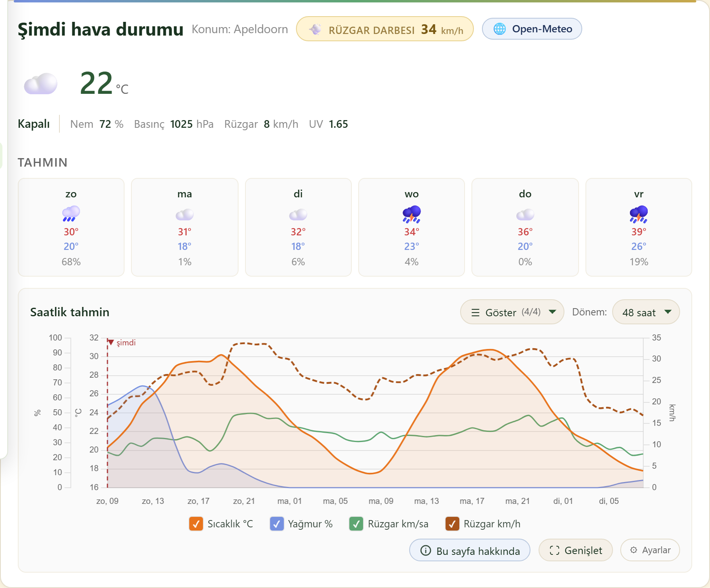Viewport: 710px width, 588px height.
Task: Click the info icon in Bu sayfa hakkında
Action: 426,550
